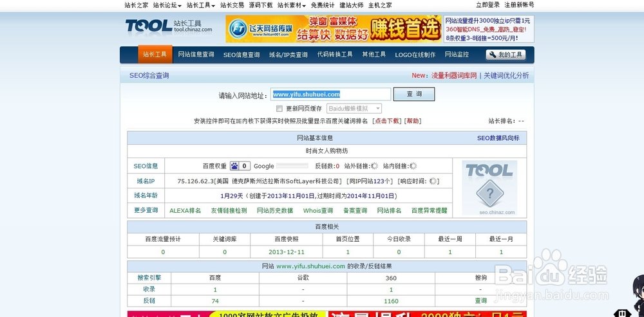
Task: Open ad 360智能DNS_免费_高防_稳定
Action: 486,30
